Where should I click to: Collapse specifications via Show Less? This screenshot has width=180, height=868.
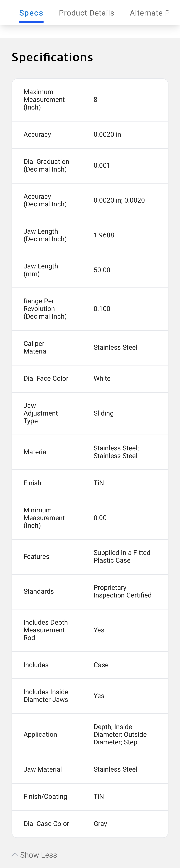point(38,855)
